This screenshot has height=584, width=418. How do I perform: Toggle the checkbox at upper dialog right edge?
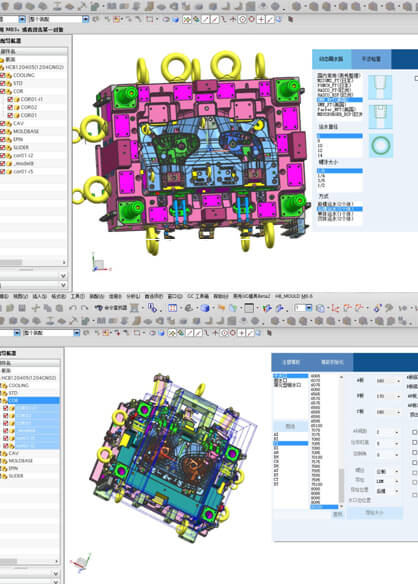[416, 78]
